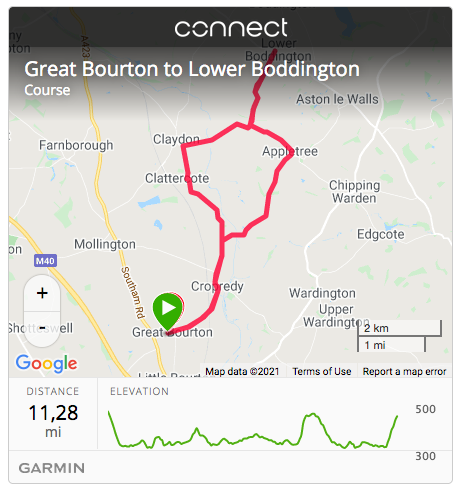458x492 pixels.
Task: Click the Mollington place label
Action: (105, 244)
